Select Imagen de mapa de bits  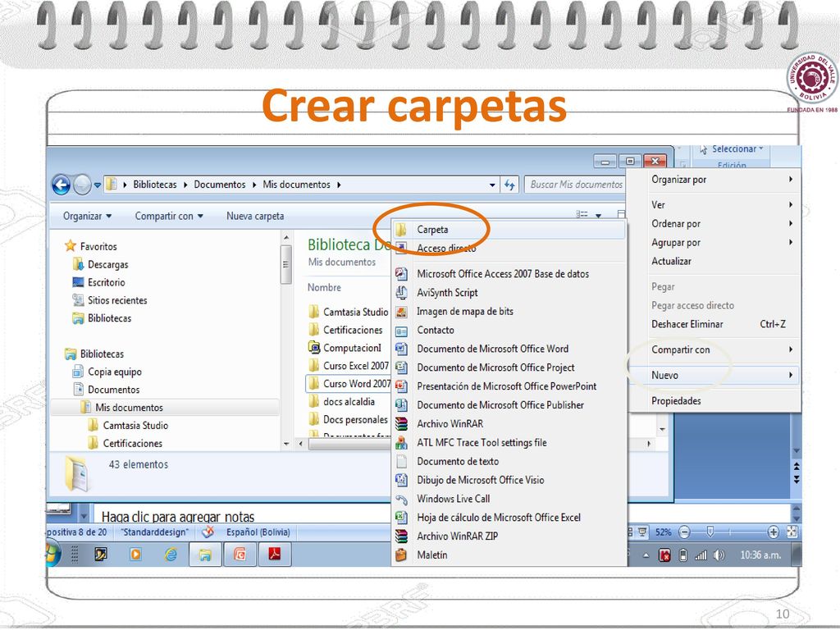tap(509, 311)
